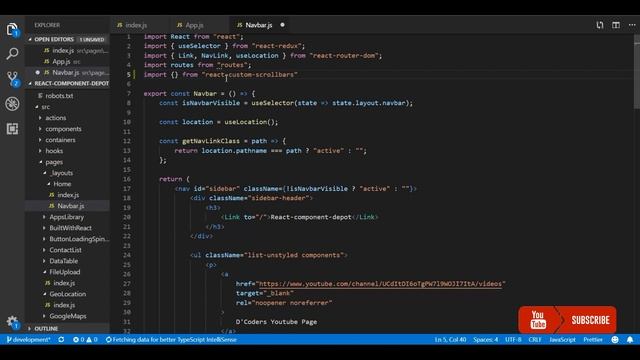The width and height of the screenshot is (640, 360).
Task: Change indentation via Spaces: 4
Action: click(485, 340)
